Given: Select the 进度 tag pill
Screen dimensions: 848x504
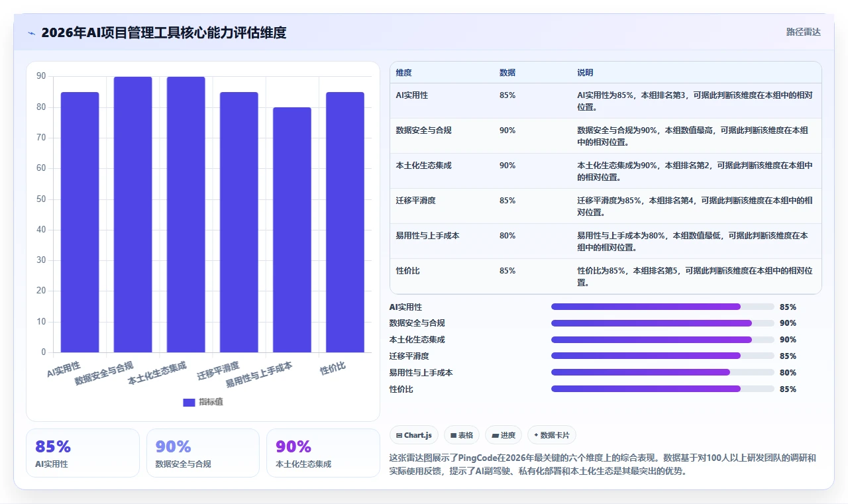Looking at the screenshot, I should [x=503, y=435].
